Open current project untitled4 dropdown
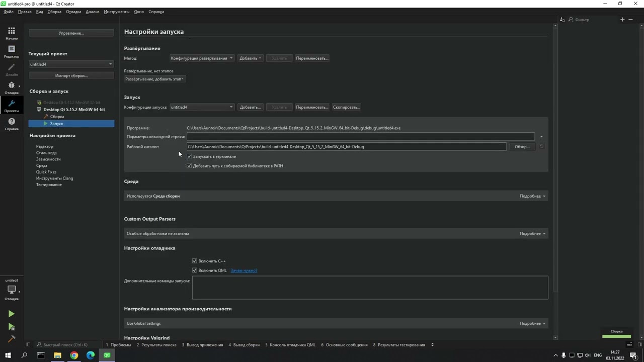The height and width of the screenshot is (362, 644). 71,64
